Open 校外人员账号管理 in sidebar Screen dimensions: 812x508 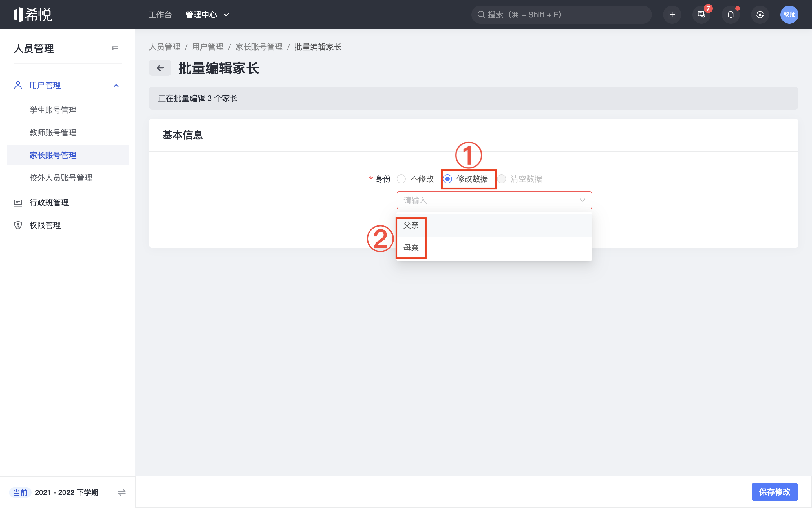pyautogui.click(x=68, y=178)
